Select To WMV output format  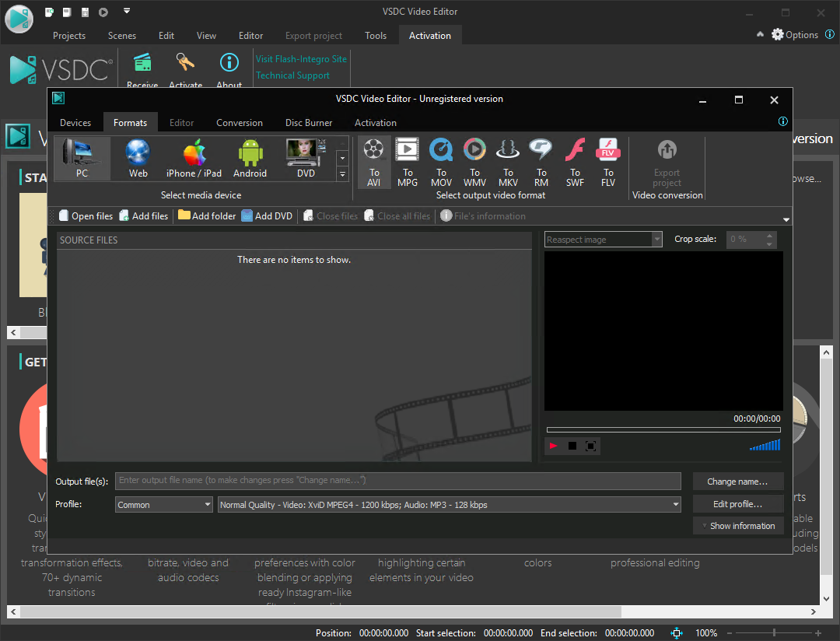(x=474, y=163)
